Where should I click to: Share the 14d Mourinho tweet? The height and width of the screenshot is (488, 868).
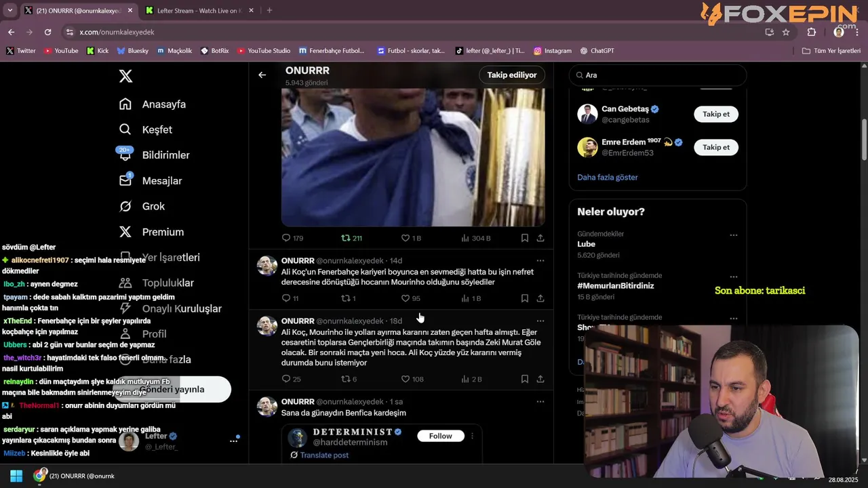point(540,298)
